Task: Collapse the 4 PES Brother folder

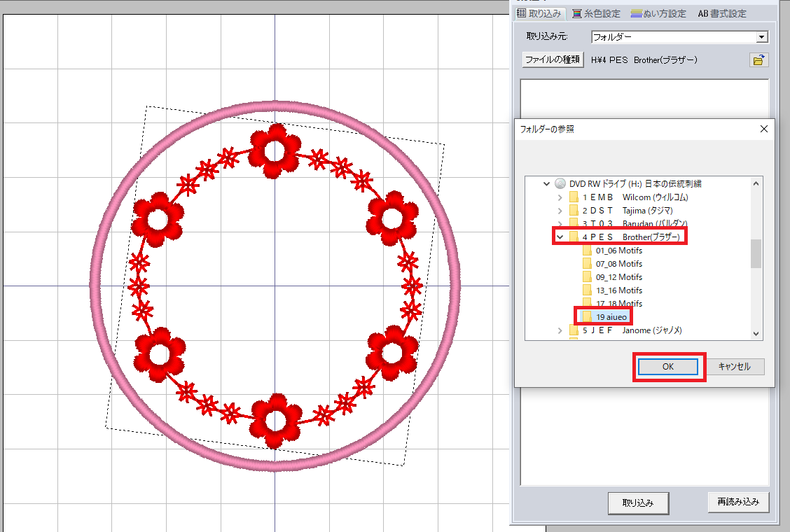Action: 560,237
